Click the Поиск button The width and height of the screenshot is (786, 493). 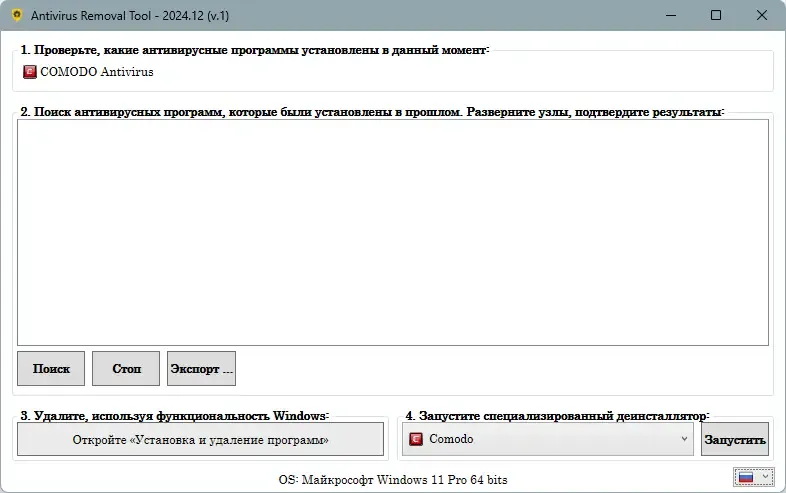coord(51,369)
